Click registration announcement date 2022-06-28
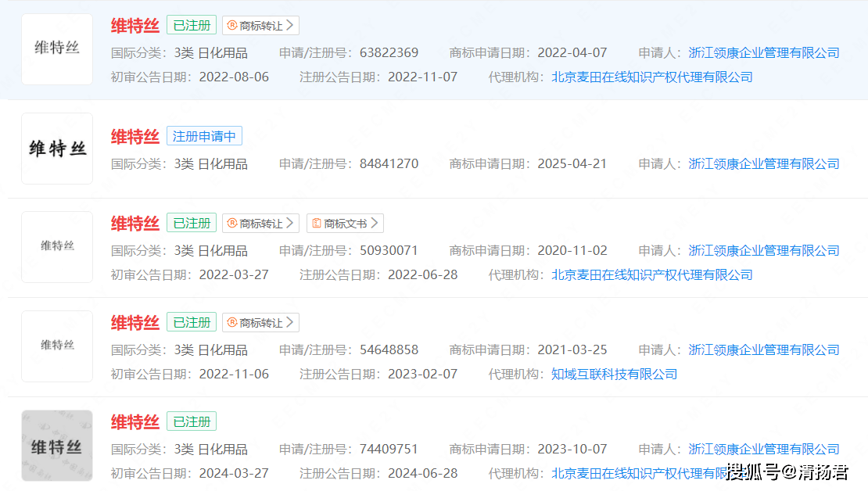This screenshot has height=491, width=868. coord(423,274)
